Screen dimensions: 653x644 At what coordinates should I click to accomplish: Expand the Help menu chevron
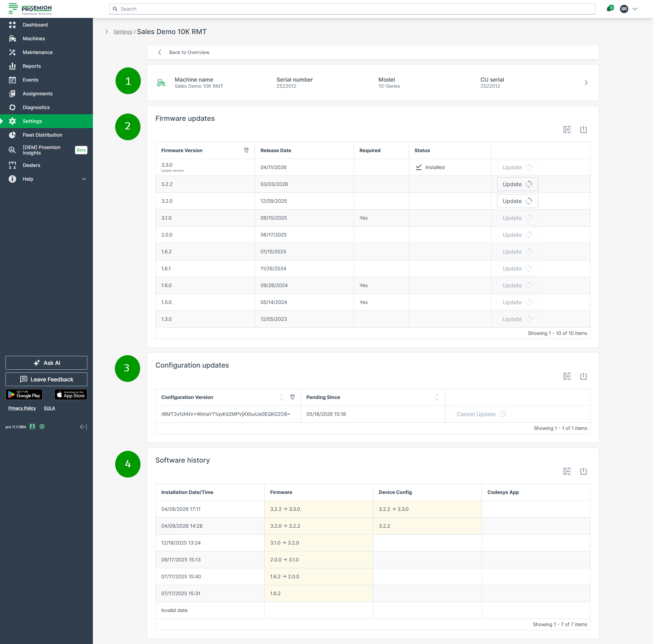point(84,179)
